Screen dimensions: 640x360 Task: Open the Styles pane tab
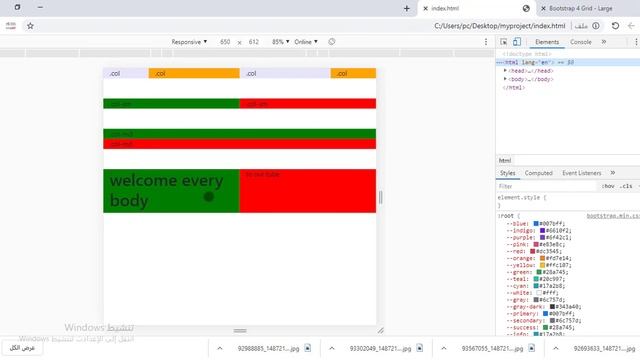point(508,173)
